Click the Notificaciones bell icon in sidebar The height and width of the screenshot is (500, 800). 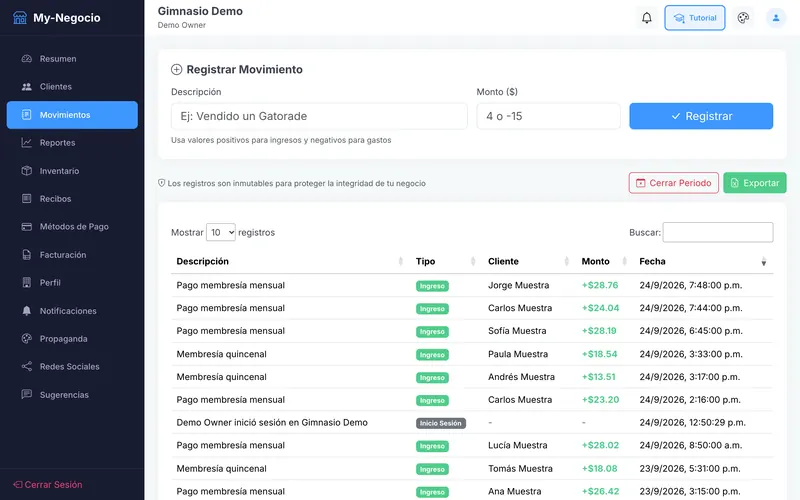point(27,311)
